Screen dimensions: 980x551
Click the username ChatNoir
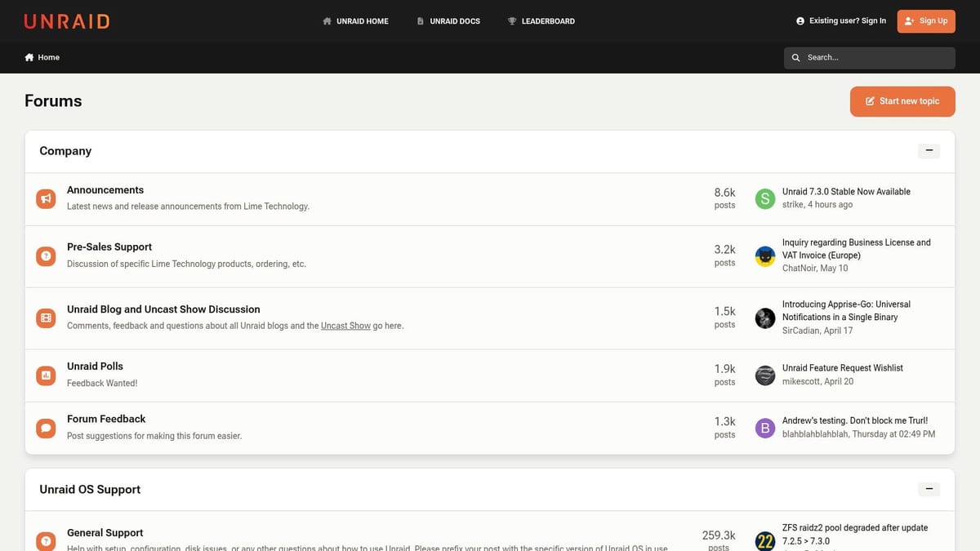click(x=799, y=269)
